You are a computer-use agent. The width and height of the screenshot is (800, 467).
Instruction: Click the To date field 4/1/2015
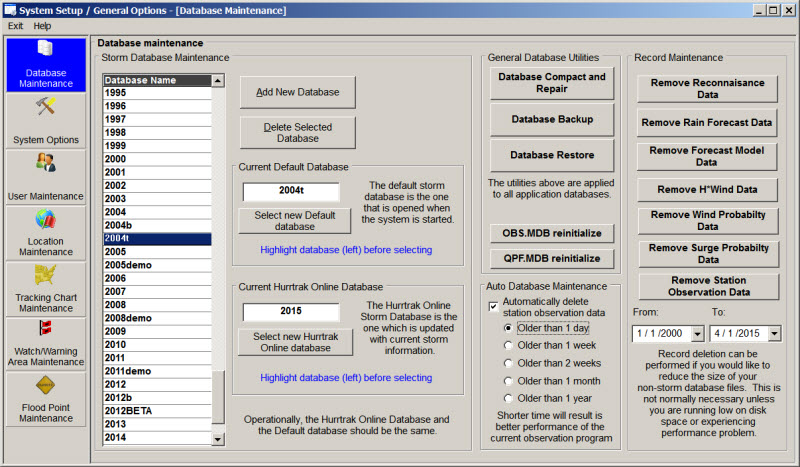point(739,334)
